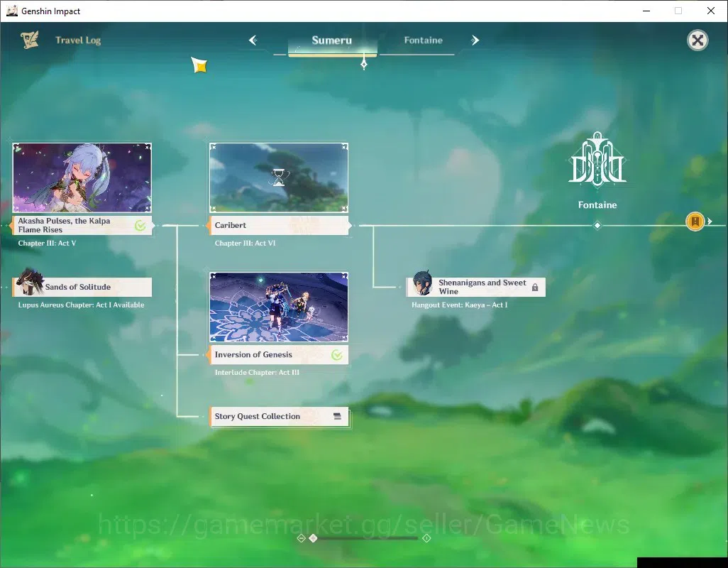The height and width of the screenshot is (568, 728).
Task: Close the Travel Log with the X icon
Action: click(697, 40)
